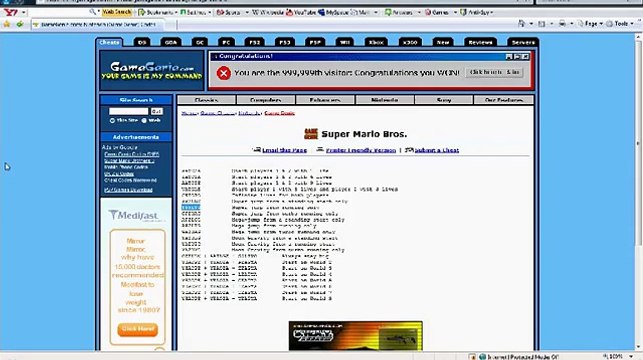
Task: Open the Wii platform tab
Action: coord(344,42)
